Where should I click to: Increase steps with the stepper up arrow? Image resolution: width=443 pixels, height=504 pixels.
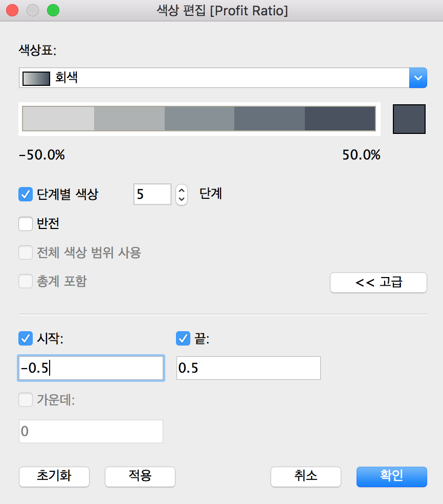pyautogui.click(x=182, y=190)
